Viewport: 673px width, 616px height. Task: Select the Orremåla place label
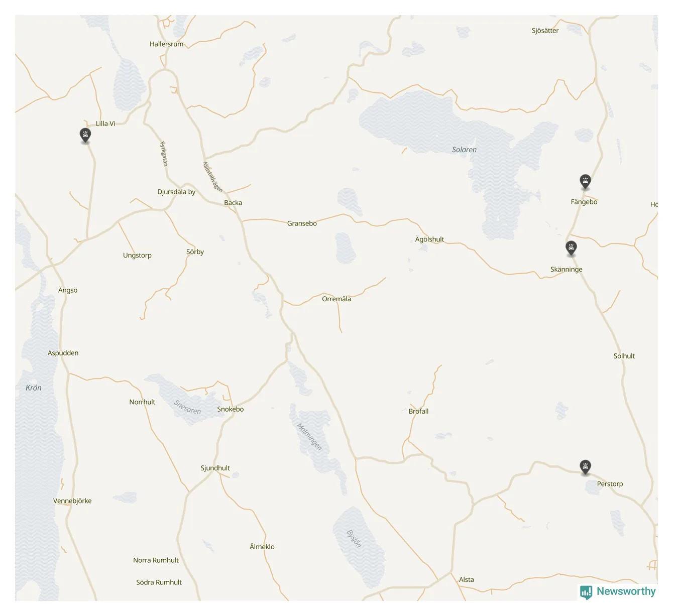pyautogui.click(x=336, y=299)
